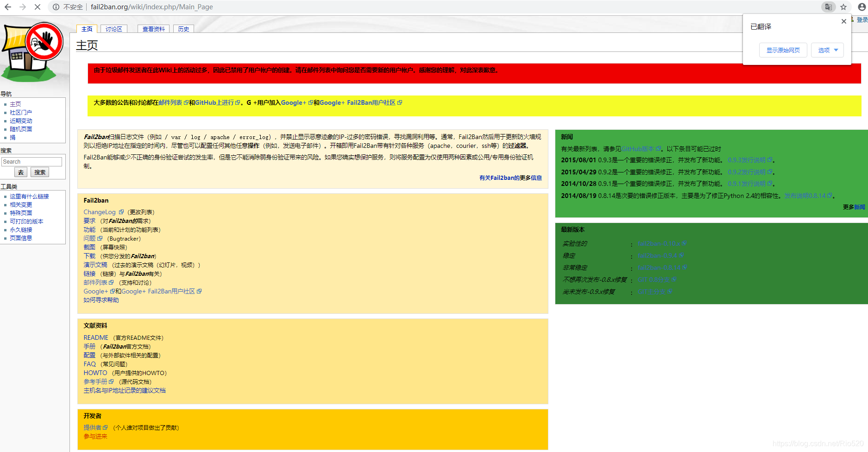
Task: Open 0.9.2发行说明 link
Action: point(750,172)
